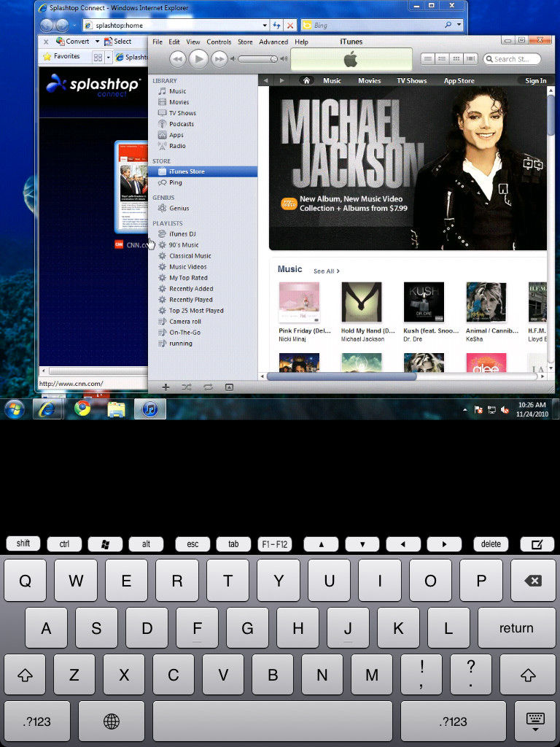Select the 90's Music playlist
The width and height of the screenshot is (560, 747).
coord(183,245)
